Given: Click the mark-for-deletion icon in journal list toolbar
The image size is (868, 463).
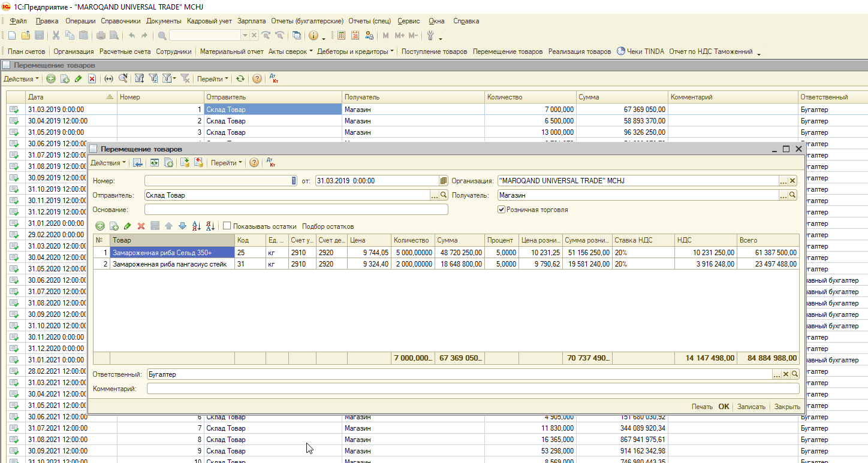Looking at the screenshot, I should [x=92, y=78].
